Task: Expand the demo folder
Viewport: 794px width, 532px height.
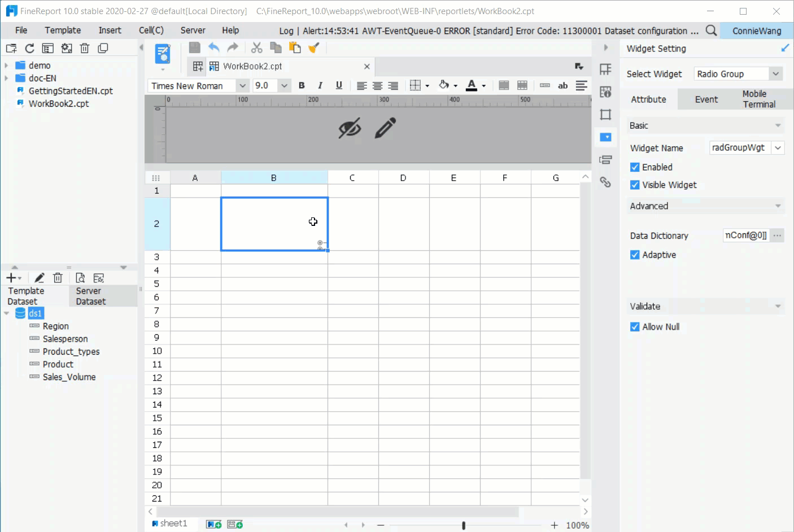Action: (x=6, y=66)
